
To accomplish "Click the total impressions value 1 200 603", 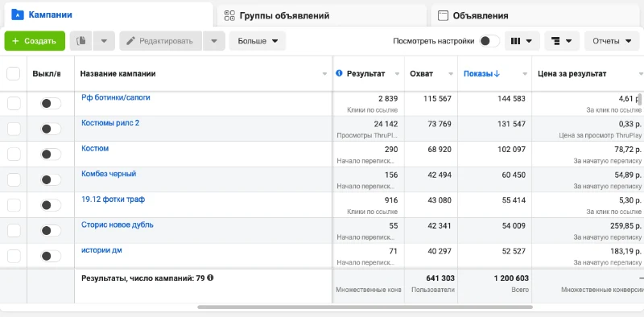I will click(x=511, y=278).
